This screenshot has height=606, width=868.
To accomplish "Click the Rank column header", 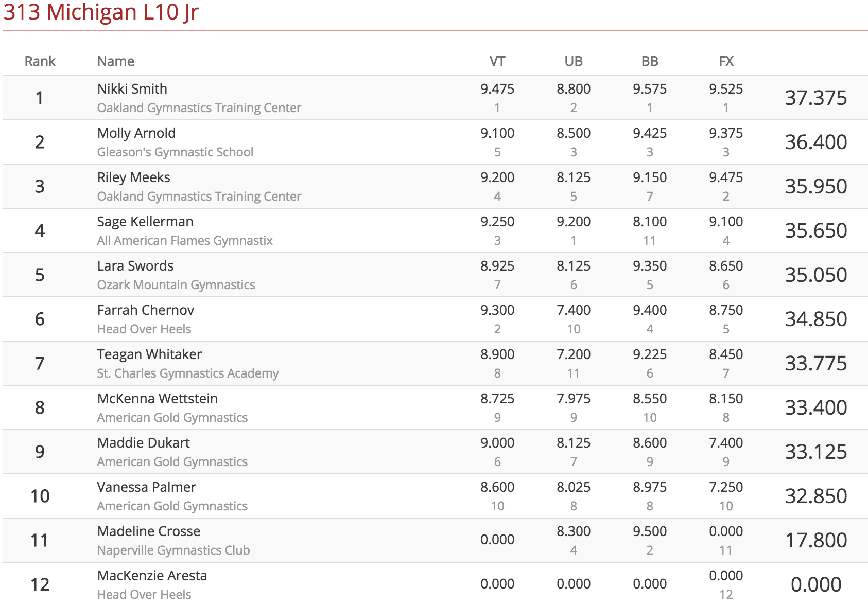I will tap(40, 61).
